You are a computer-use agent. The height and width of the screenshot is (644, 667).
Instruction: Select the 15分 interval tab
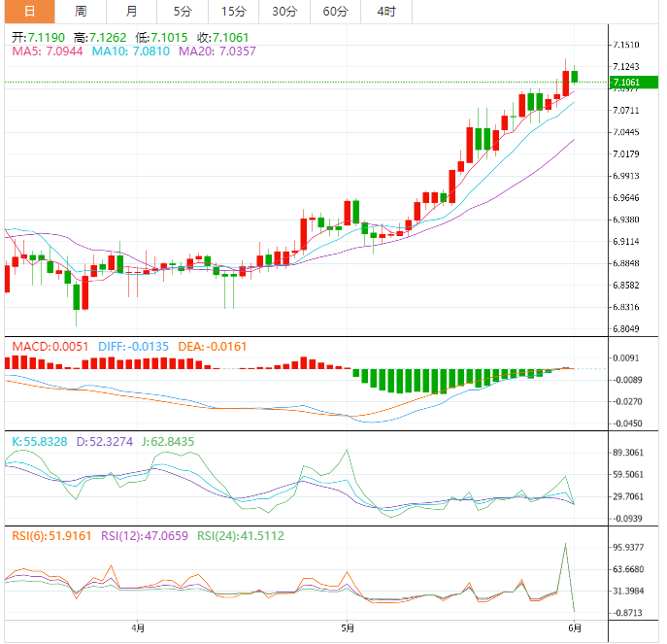[233, 12]
